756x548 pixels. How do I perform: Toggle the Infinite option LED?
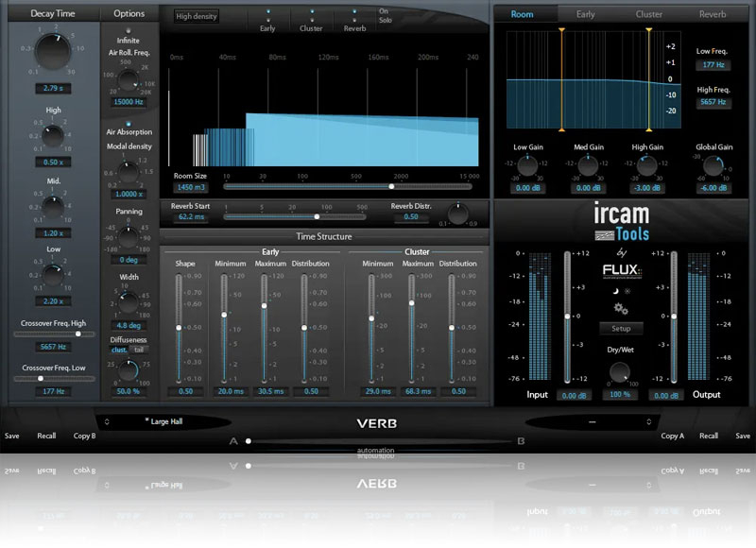coord(128,30)
